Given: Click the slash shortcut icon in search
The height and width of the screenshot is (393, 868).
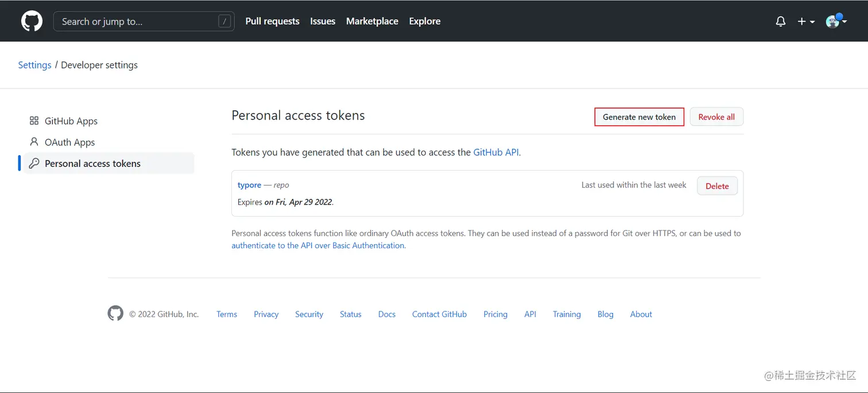Looking at the screenshot, I should tap(224, 21).
